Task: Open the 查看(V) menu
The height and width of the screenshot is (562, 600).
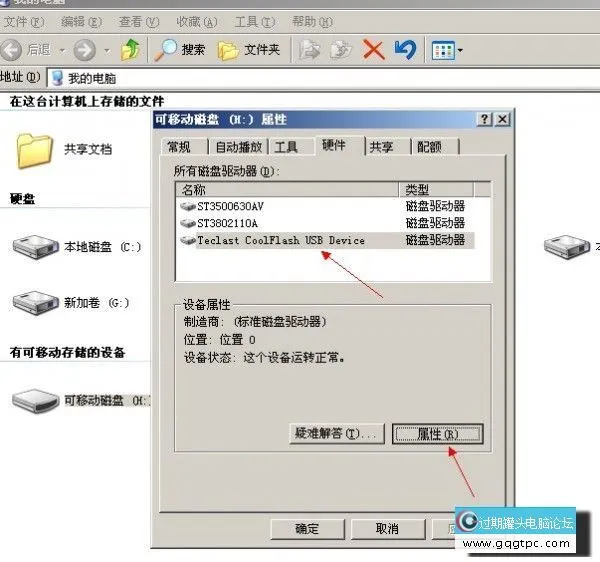Action: pos(139,22)
